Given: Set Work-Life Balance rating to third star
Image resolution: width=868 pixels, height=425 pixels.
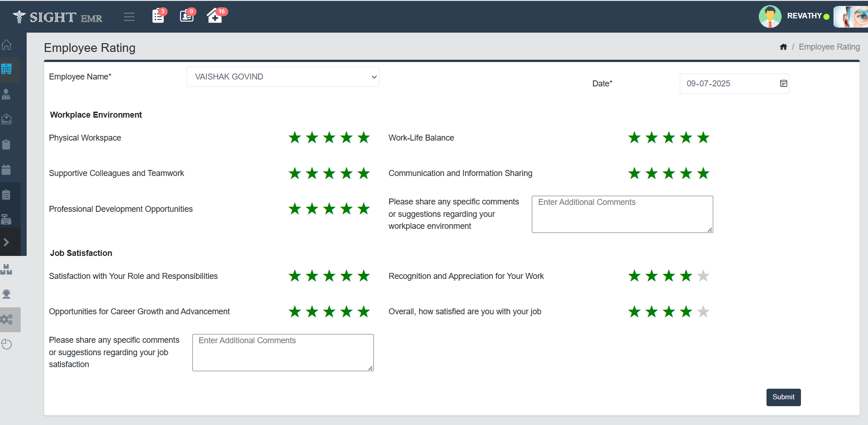Looking at the screenshot, I should tap(669, 138).
